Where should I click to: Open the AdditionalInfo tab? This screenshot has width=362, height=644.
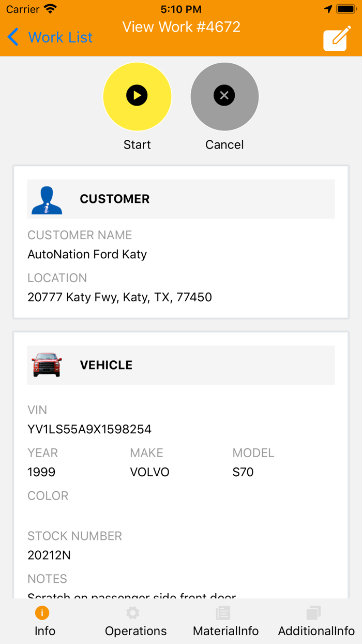315,620
